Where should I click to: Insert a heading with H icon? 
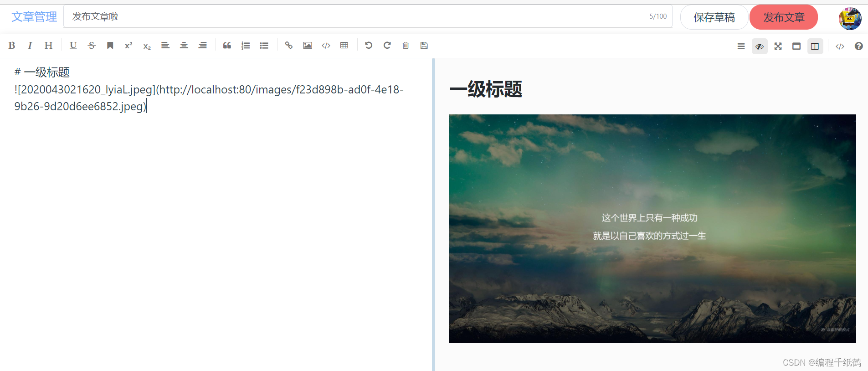click(x=48, y=45)
